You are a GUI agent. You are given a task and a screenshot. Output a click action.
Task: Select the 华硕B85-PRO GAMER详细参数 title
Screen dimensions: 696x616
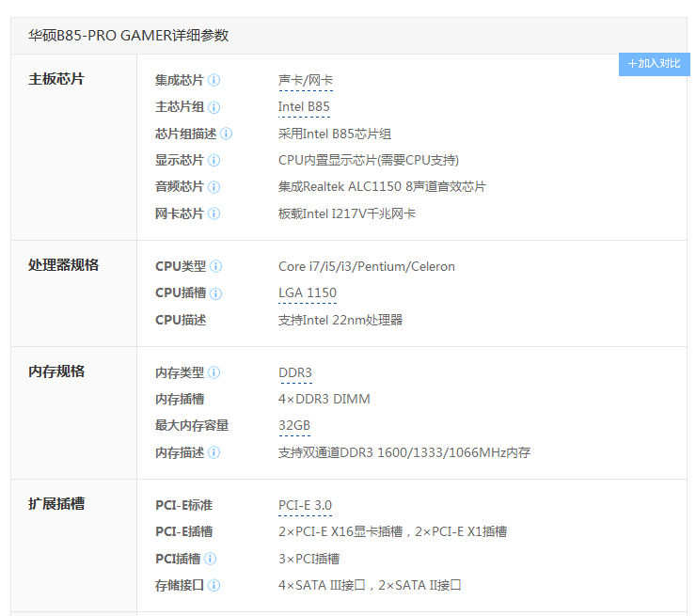click(x=129, y=36)
